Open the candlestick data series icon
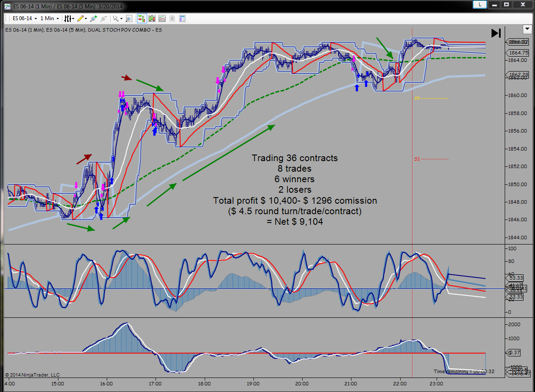This screenshot has height=392, width=535. coord(152,18)
